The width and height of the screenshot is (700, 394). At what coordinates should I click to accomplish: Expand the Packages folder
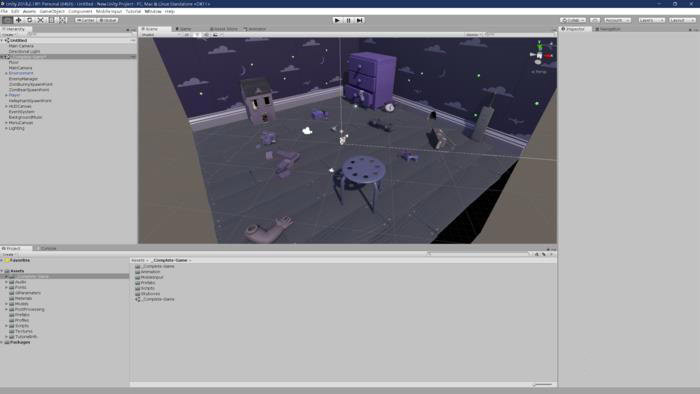point(2,342)
